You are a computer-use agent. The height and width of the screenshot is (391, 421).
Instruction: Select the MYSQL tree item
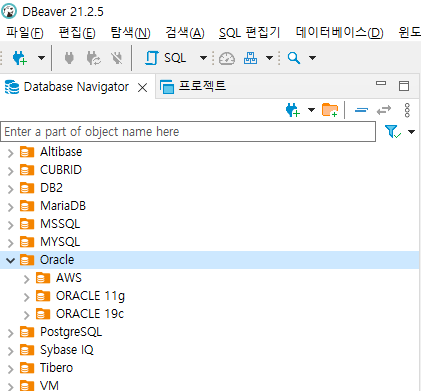[60, 242]
